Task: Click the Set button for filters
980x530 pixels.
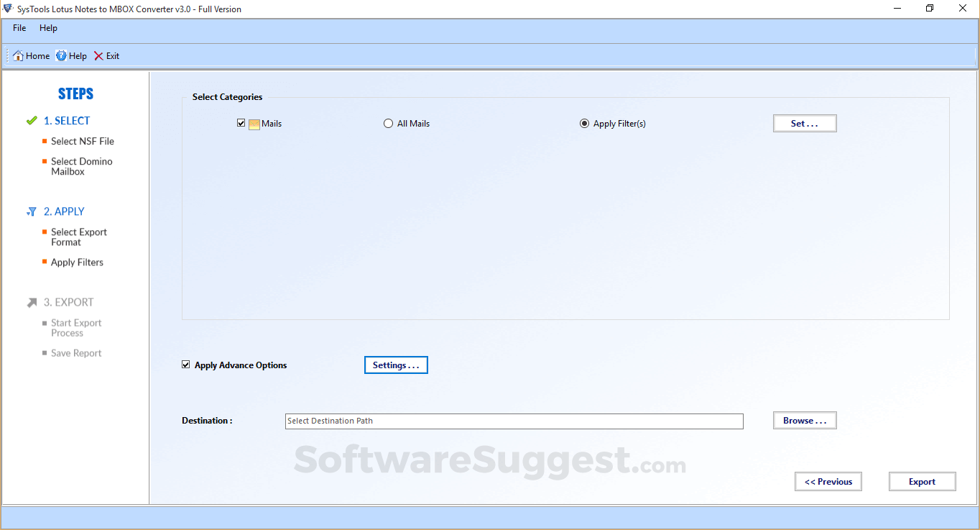Action: point(804,123)
